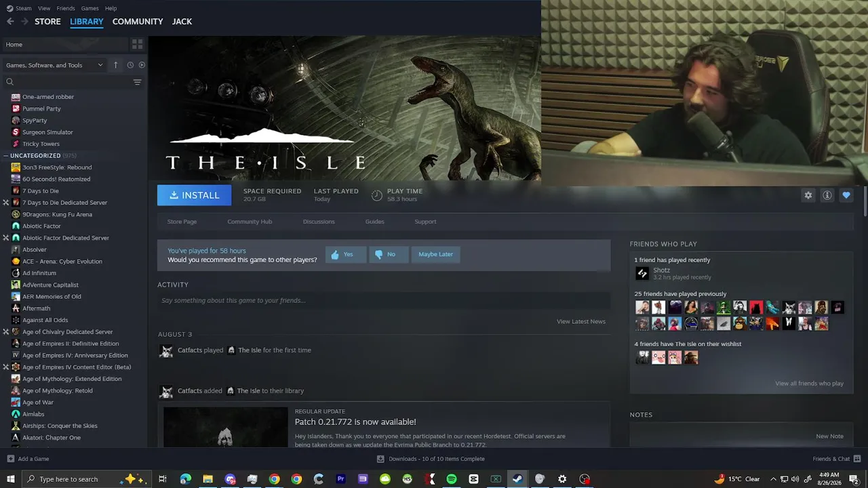Open the Games menu

[90, 8]
